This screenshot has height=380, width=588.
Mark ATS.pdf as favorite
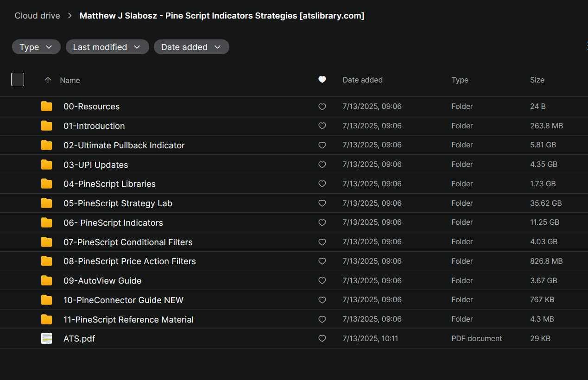pyautogui.click(x=322, y=339)
